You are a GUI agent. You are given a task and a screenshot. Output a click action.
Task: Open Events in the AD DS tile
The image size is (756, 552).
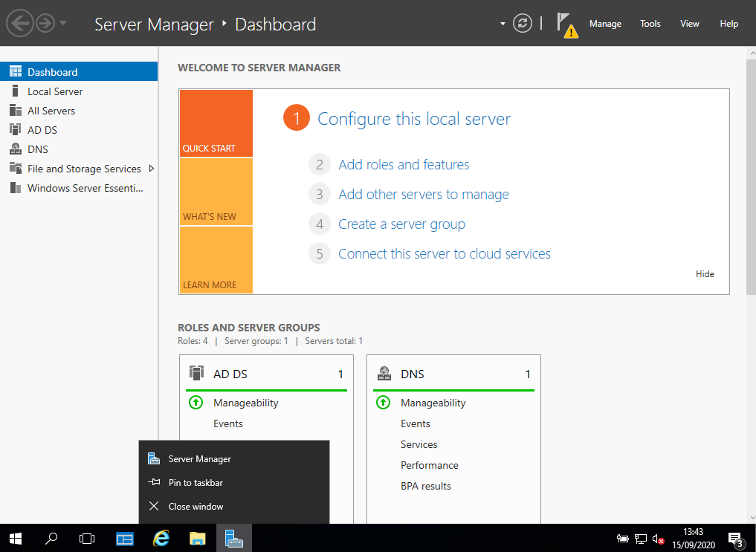point(228,424)
